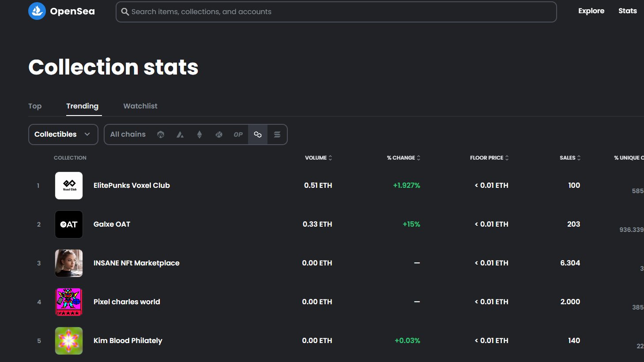The height and width of the screenshot is (362, 644).
Task: Click the +0.03% change value
Action: [407, 341]
